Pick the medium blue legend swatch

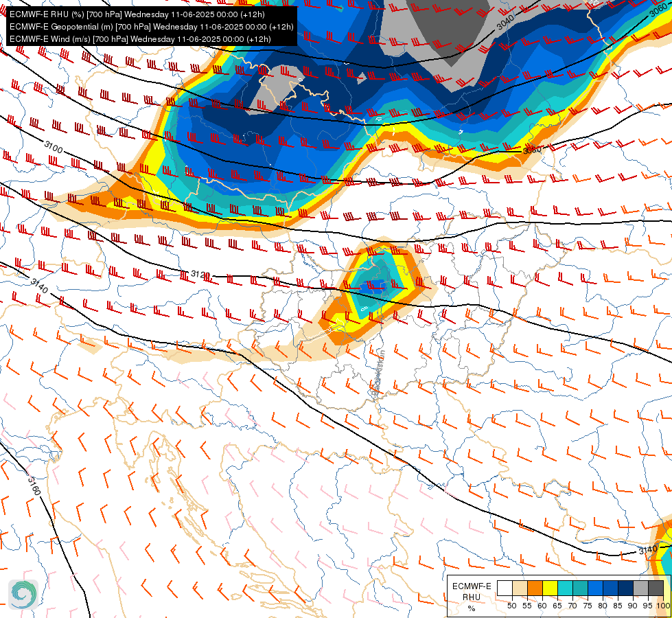click(x=610, y=588)
